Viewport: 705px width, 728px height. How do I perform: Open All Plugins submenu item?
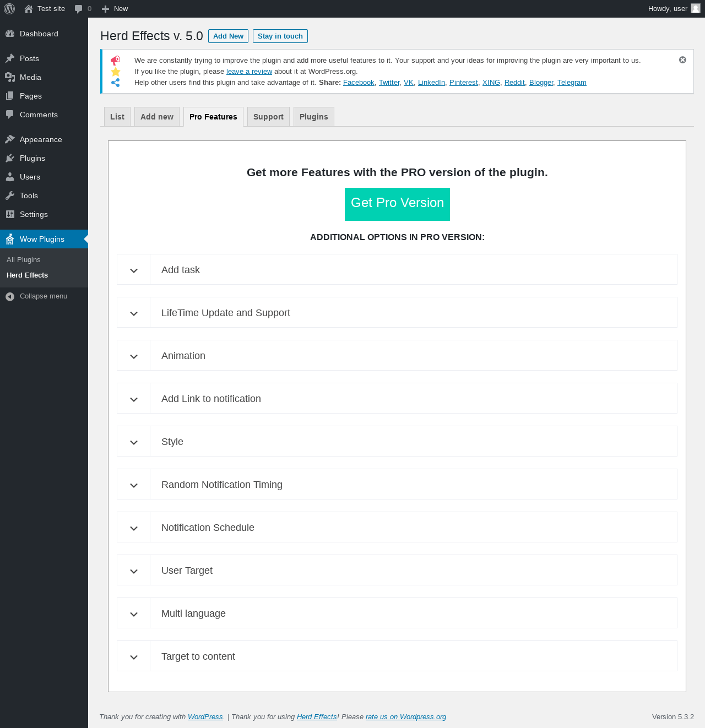(x=24, y=260)
